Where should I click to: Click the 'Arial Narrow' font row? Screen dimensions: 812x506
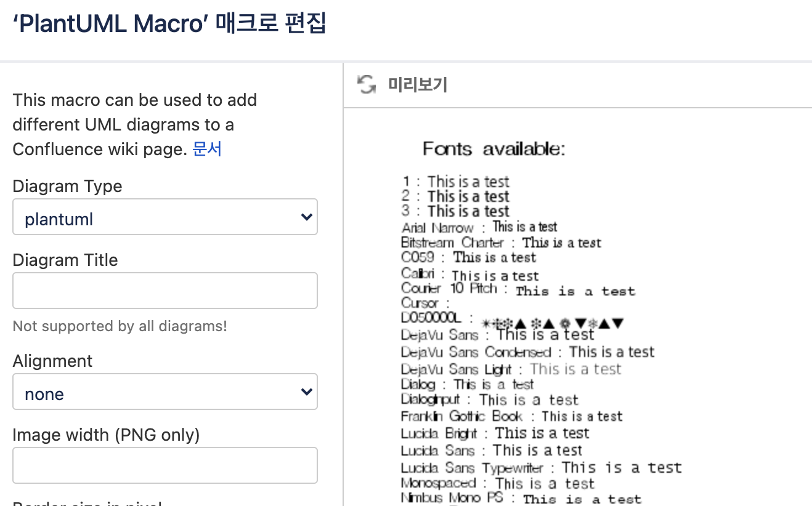(x=479, y=227)
